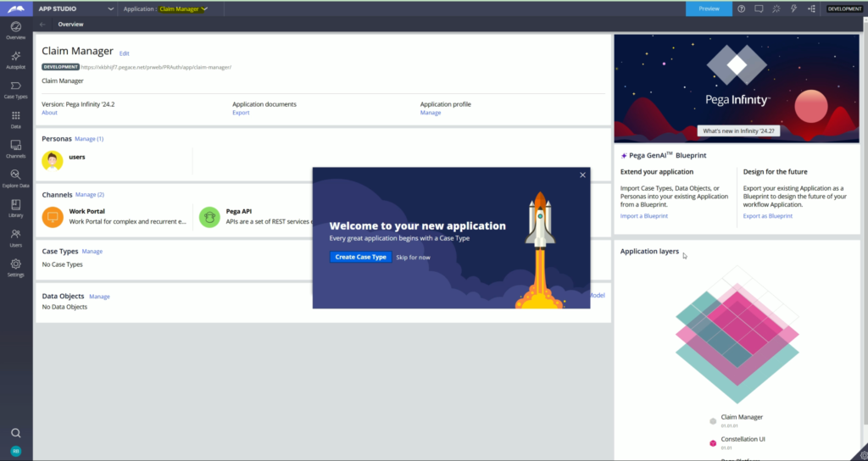Viewport: 868px width, 461px height.
Task: Close the welcome dialog
Action: pos(582,175)
